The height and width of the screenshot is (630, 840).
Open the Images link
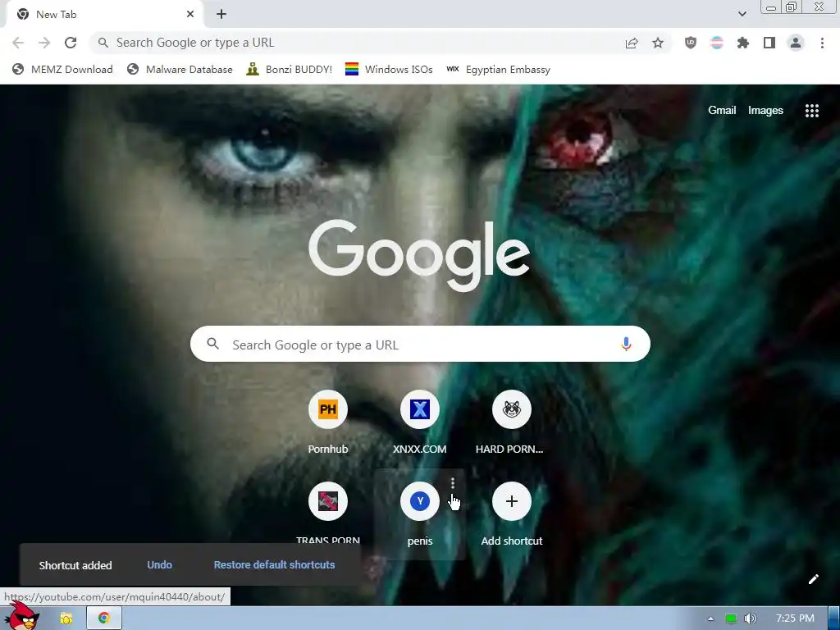click(x=765, y=111)
